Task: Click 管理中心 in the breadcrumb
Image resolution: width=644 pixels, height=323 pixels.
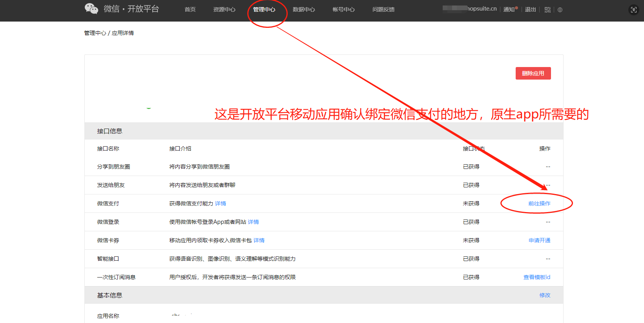Action: click(x=95, y=33)
